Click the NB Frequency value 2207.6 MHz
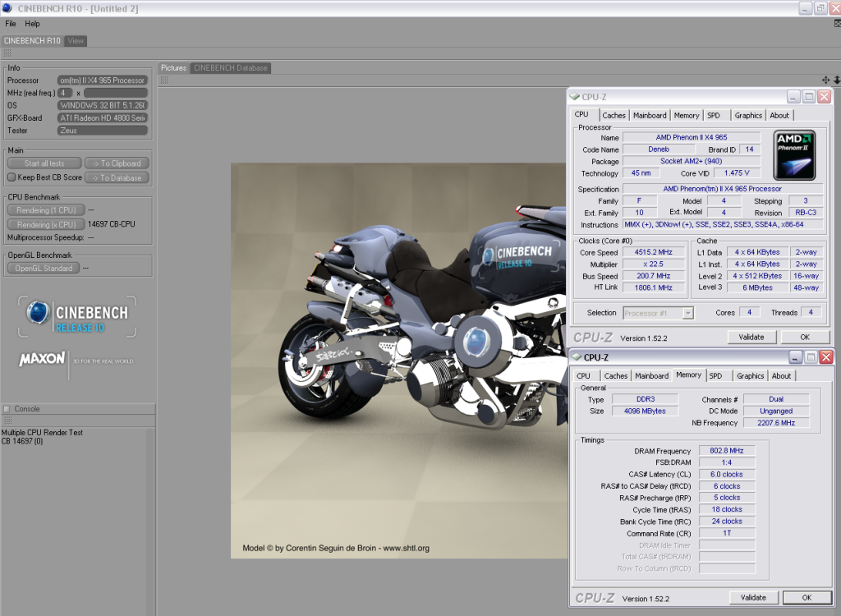Image resolution: width=841 pixels, height=616 pixels. [776, 423]
